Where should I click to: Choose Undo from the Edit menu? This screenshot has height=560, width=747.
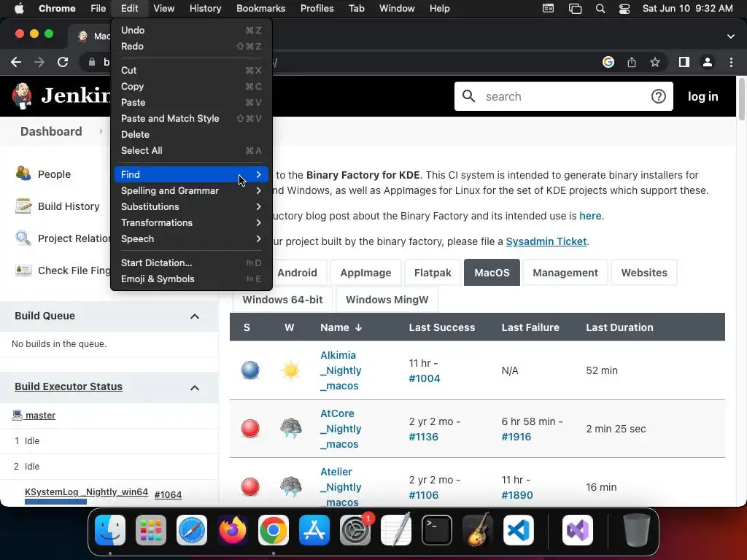(x=191, y=30)
